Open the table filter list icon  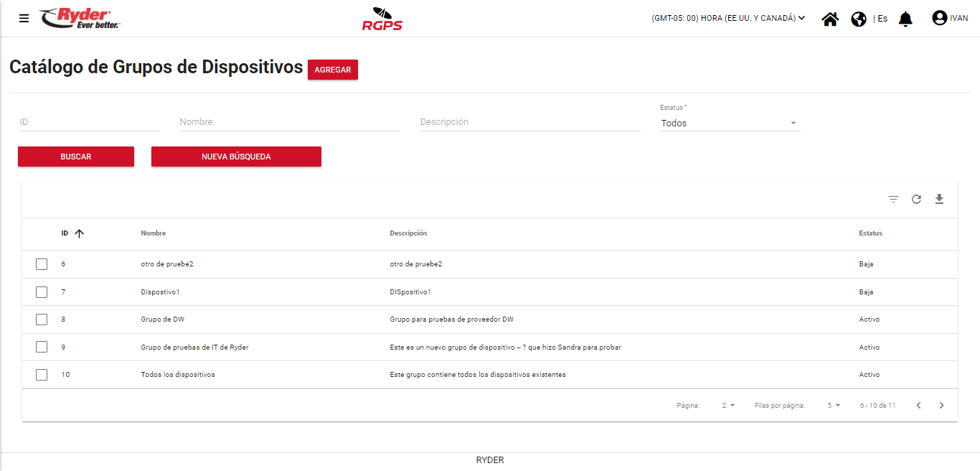click(893, 200)
